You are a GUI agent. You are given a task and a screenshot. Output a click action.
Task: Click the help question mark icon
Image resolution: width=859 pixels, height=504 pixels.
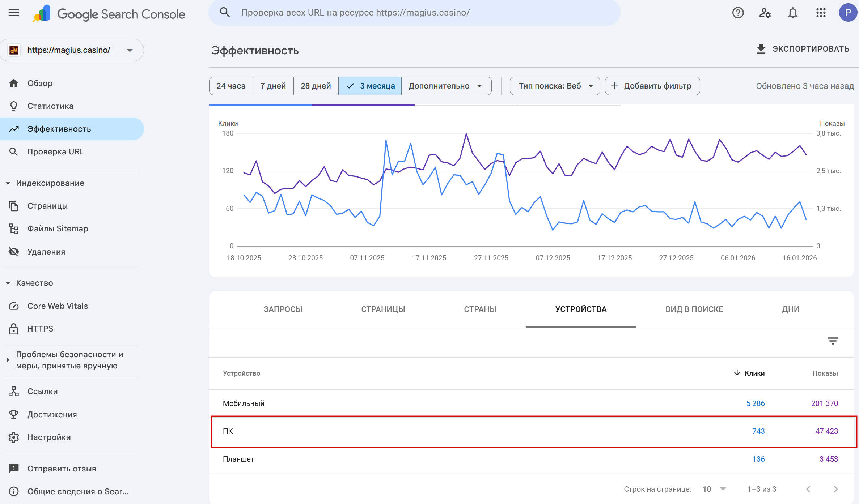click(738, 13)
